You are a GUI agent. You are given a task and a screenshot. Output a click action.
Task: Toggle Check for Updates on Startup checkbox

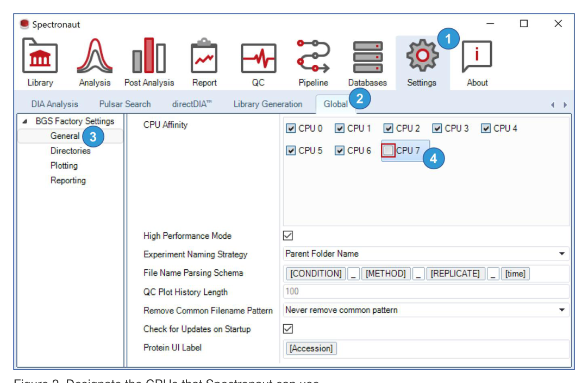point(288,329)
